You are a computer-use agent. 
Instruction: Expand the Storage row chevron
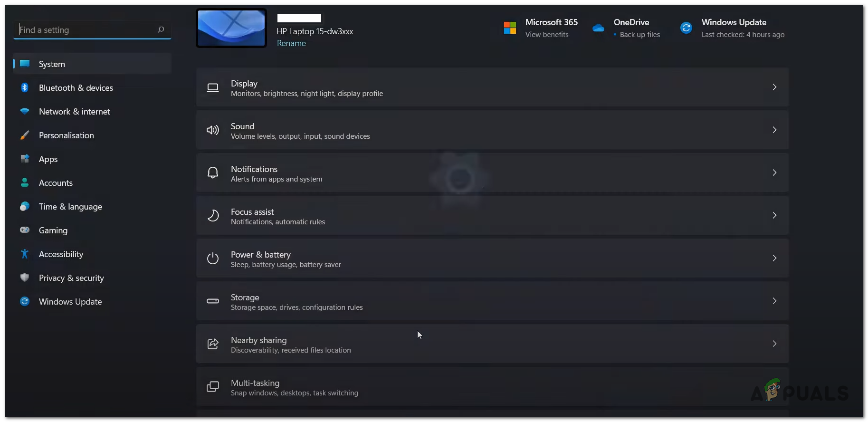pos(774,301)
